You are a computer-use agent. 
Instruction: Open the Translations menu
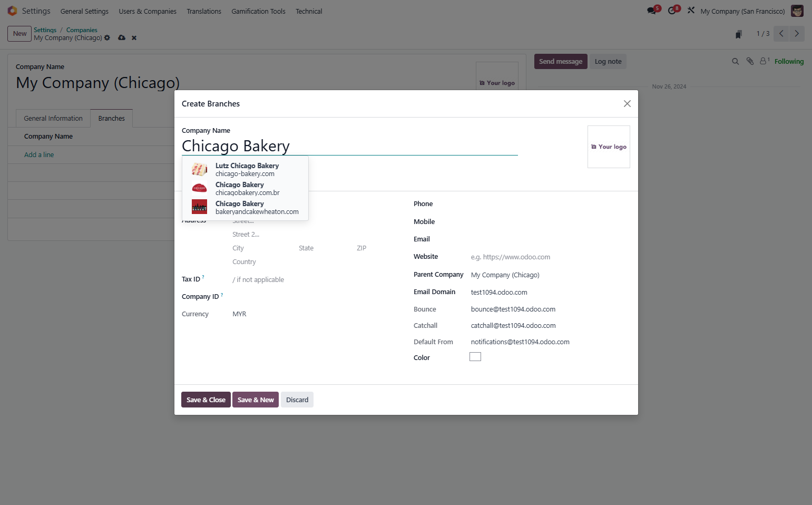click(204, 11)
